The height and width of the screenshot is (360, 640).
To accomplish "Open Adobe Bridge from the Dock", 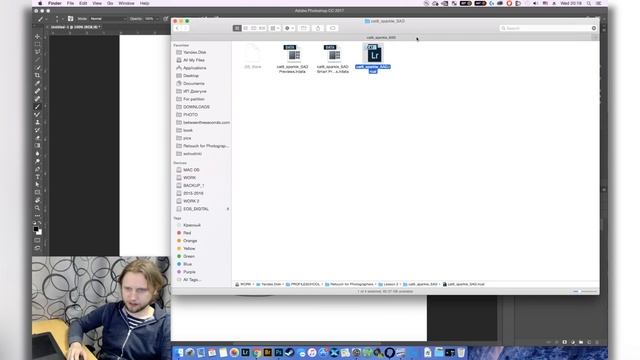I will pos(268,352).
